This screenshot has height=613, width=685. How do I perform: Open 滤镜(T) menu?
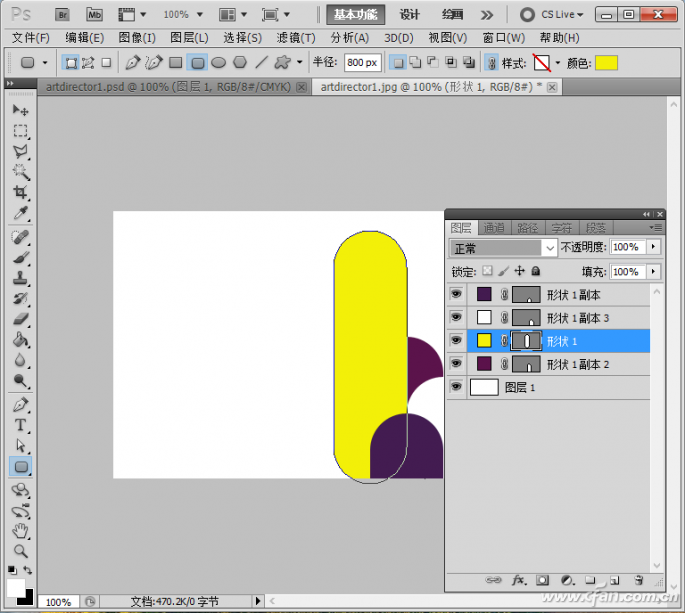tap(296, 38)
